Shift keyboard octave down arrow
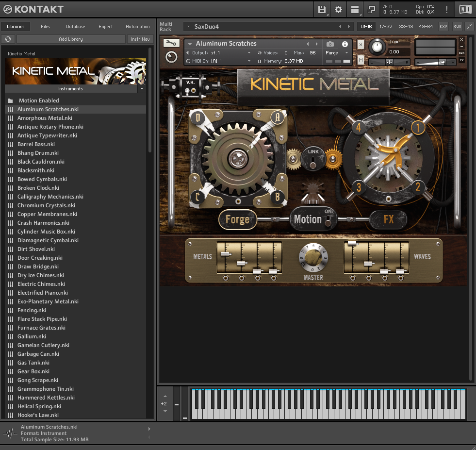This screenshot has height=450, width=476. [x=165, y=411]
